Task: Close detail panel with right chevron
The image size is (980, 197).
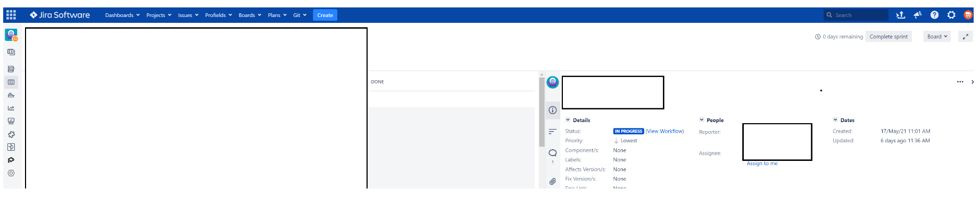Action: tap(972, 82)
